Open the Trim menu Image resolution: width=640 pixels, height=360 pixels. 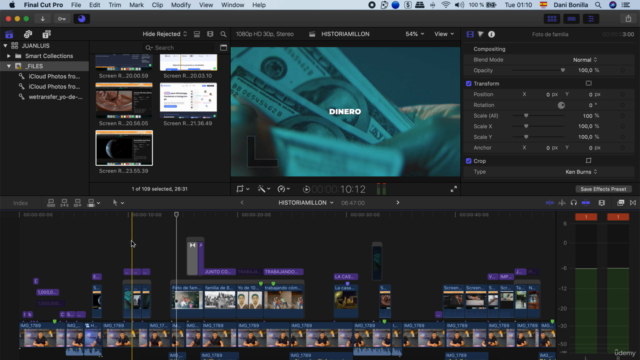(x=115, y=5)
